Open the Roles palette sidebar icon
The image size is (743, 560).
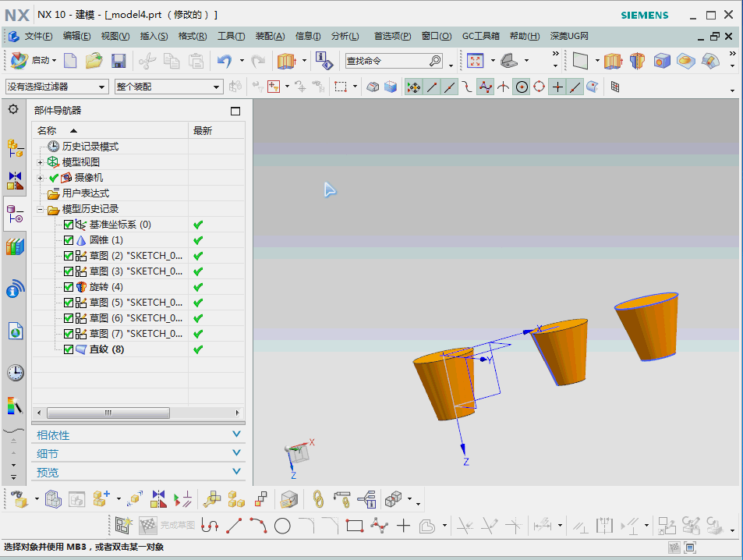click(x=15, y=406)
